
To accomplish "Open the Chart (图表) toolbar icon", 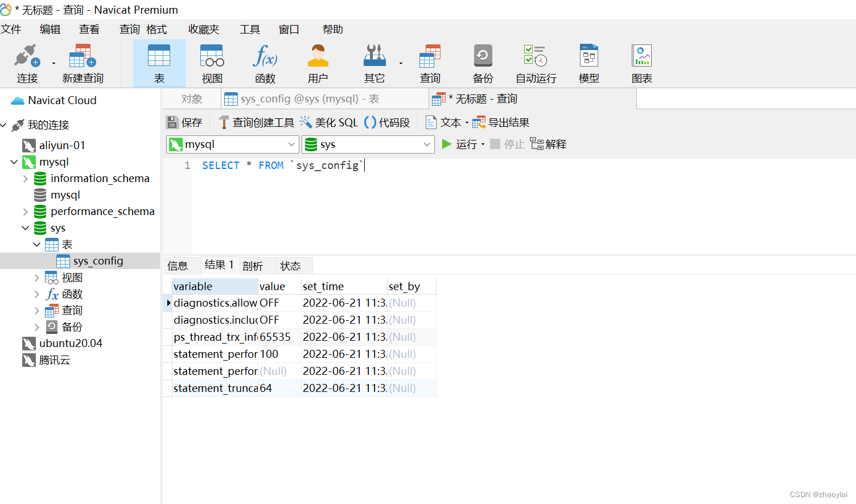I will (x=641, y=63).
